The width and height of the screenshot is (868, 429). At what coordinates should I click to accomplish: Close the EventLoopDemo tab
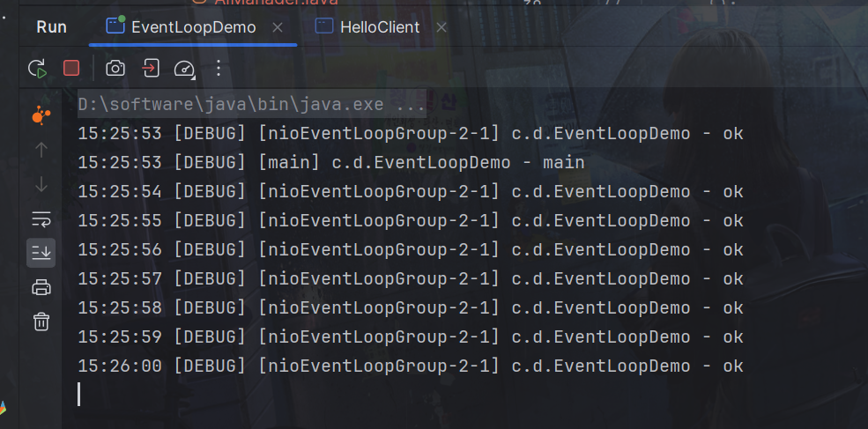pyautogui.click(x=278, y=27)
